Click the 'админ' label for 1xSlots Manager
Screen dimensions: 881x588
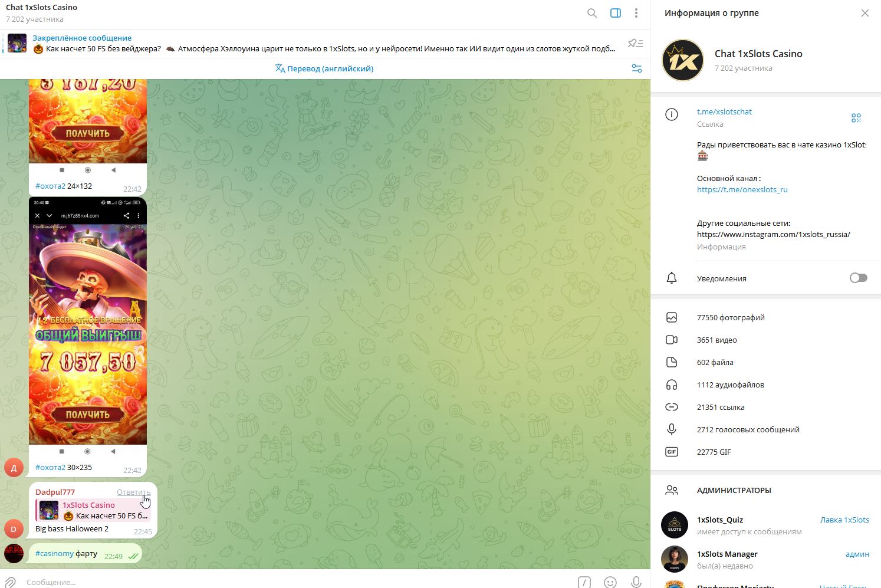coord(857,554)
